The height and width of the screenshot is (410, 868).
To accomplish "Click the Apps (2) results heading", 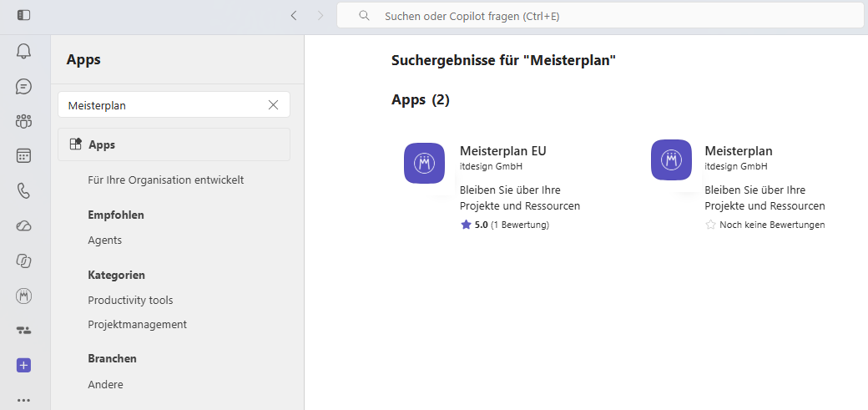I will [x=421, y=99].
